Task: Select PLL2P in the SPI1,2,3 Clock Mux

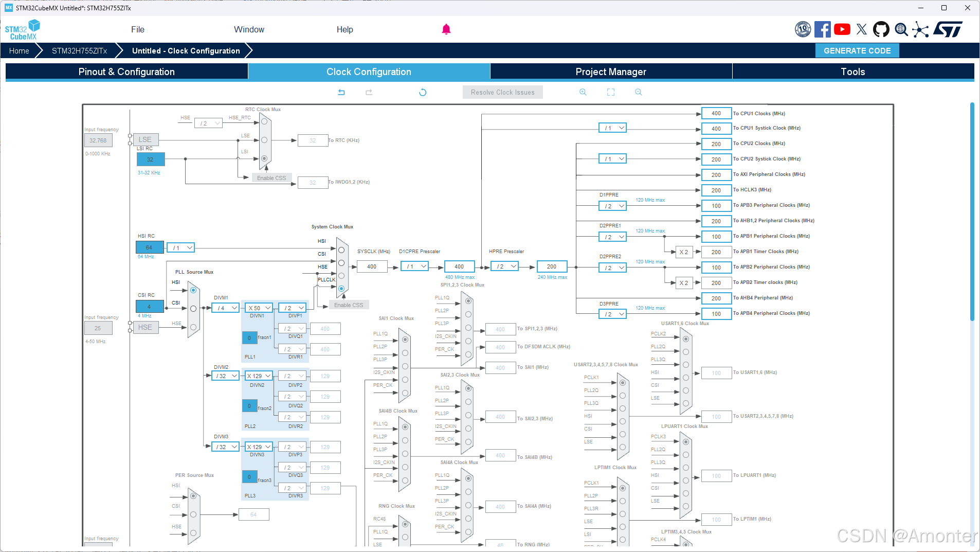Action: [468, 314]
